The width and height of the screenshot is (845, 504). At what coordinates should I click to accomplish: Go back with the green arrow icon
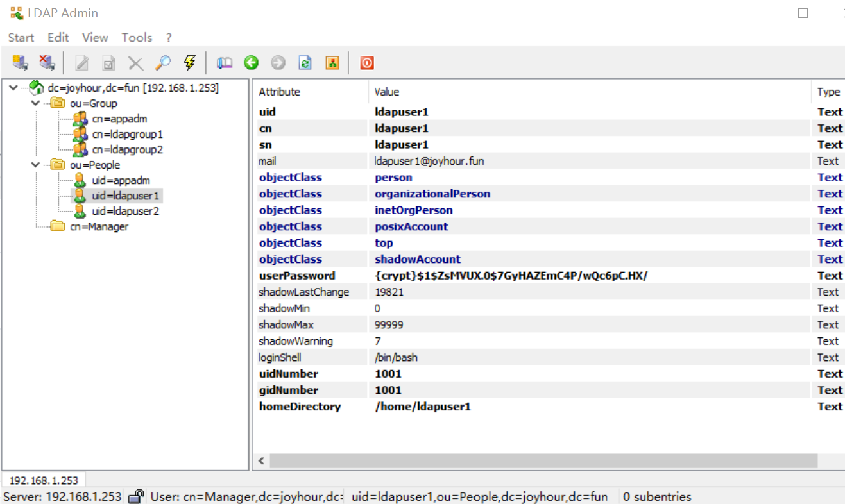[x=251, y=62]
